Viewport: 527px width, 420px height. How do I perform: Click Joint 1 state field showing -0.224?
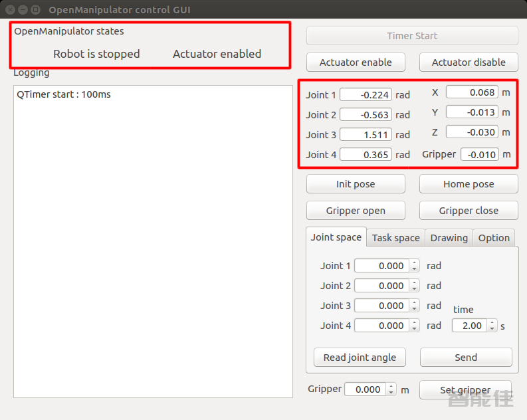[366, 95]
